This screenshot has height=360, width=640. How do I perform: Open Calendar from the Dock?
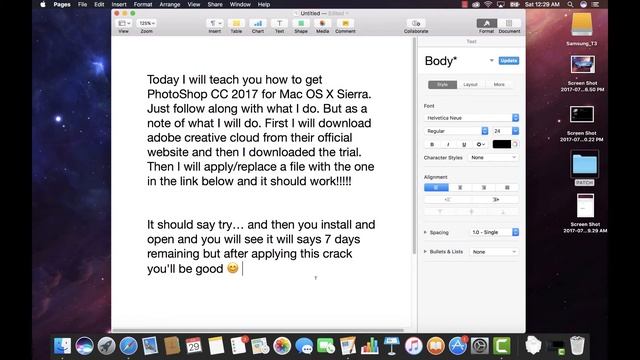click(194, 346)
